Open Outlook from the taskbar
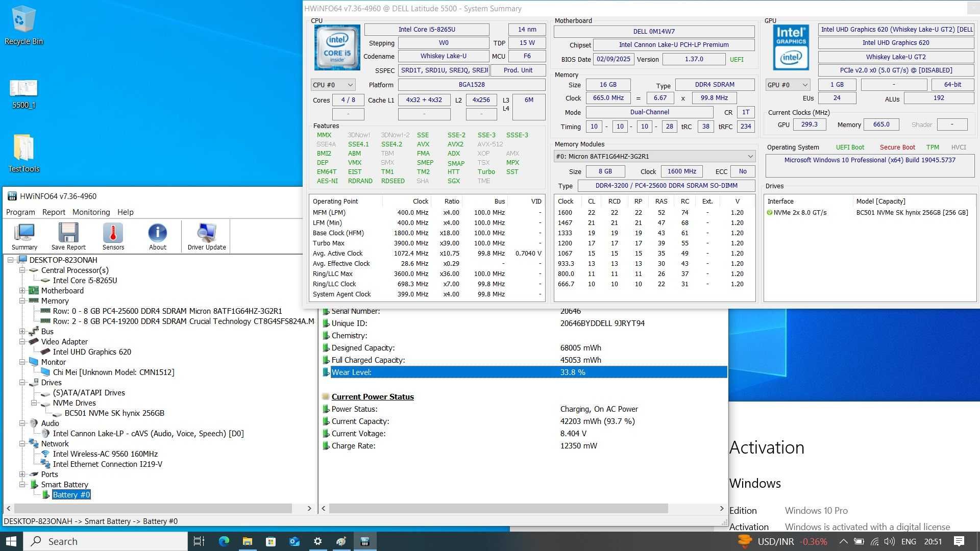Image resolution: width=980 pixels, height=551 pixels. [294, 541]
